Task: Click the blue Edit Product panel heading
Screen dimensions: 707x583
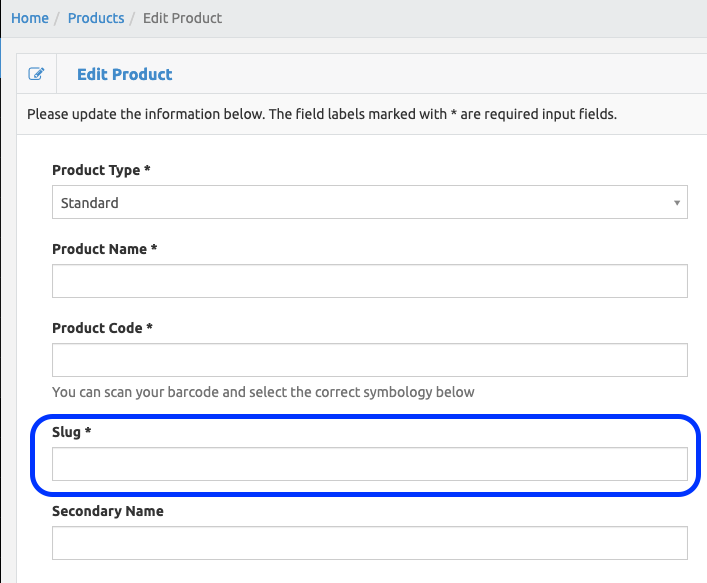Action: pos(124,74)
